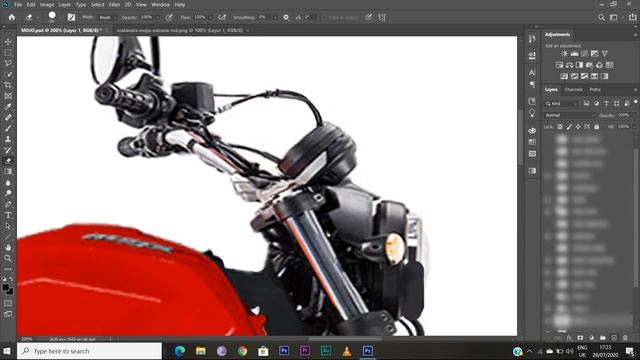
Task: Open the brush preset picker dropdown
Action: point(60,18)
